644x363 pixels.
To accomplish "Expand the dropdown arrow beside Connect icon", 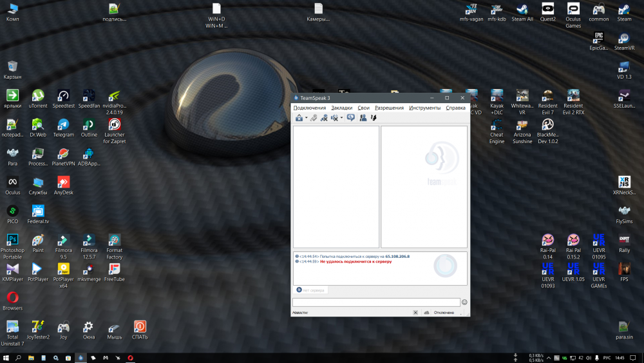I will [x=307, y=118].
